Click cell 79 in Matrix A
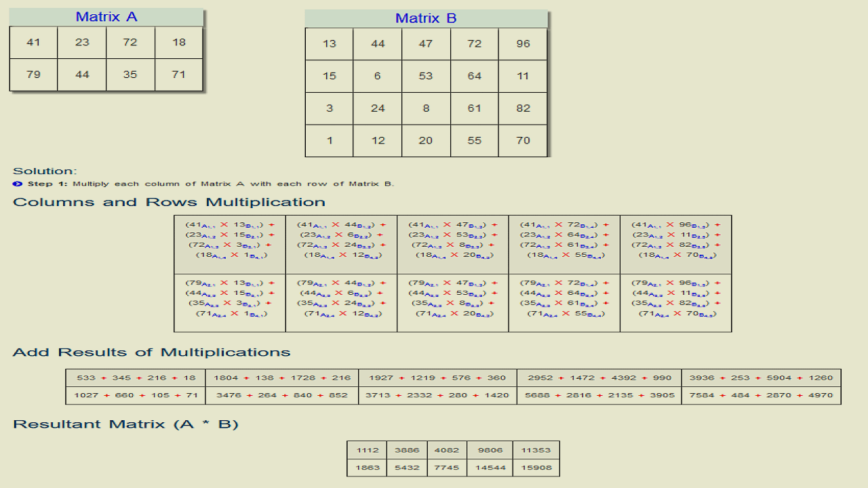This screenshot has height=488, width=868. point(33,75)
